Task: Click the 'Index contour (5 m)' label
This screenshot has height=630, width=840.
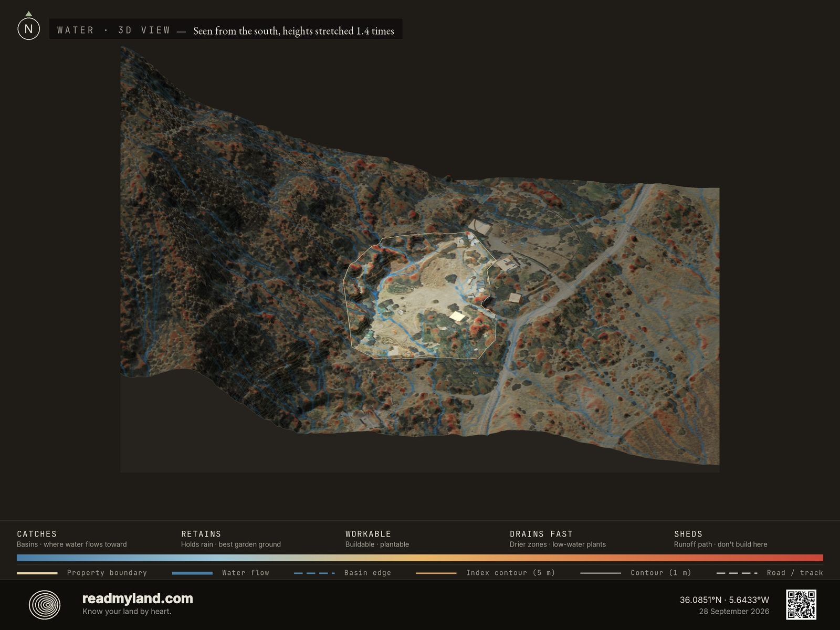Action: coord(510,573)
